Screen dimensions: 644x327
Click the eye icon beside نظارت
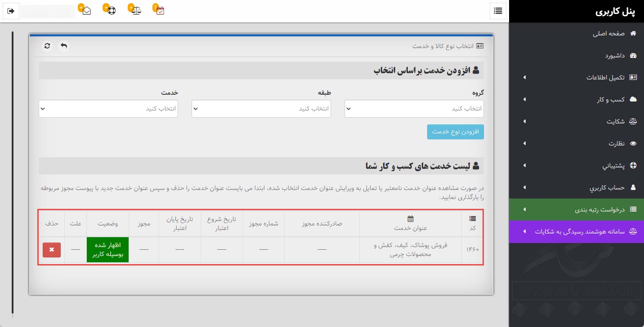point(634,144)
